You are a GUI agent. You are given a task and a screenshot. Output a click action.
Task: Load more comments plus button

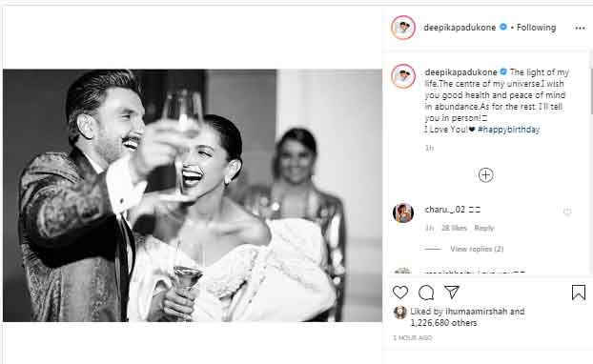point(485,175)
